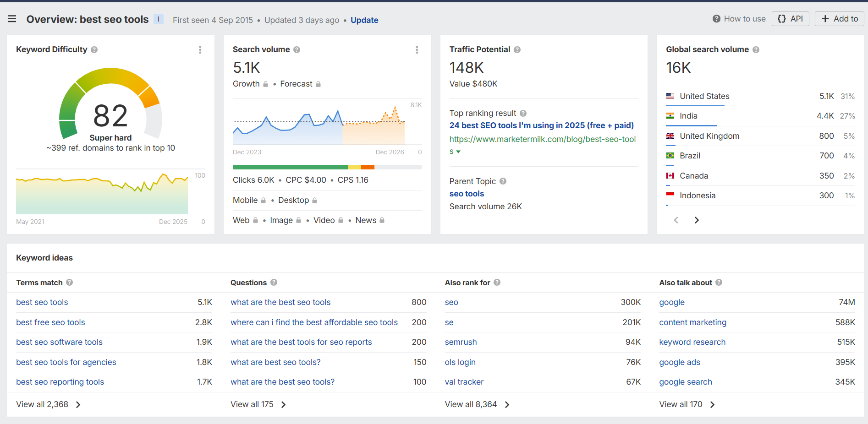Click the Update link in the header

(364, 20)
